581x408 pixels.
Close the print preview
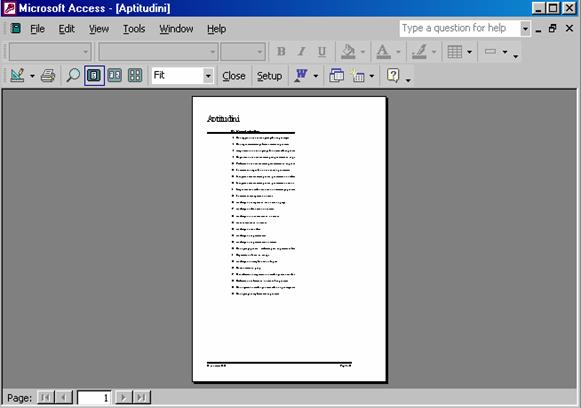[x=234, y=76]
